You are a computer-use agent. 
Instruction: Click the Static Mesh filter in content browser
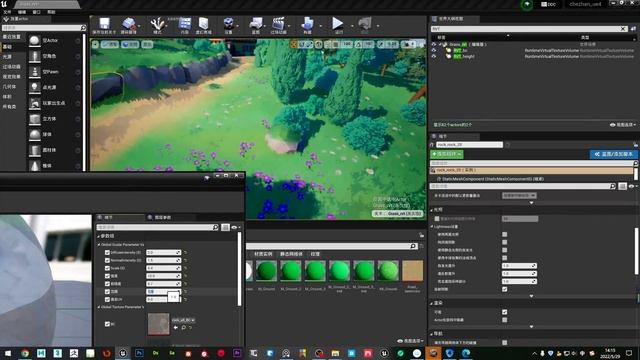coord(291,254)
